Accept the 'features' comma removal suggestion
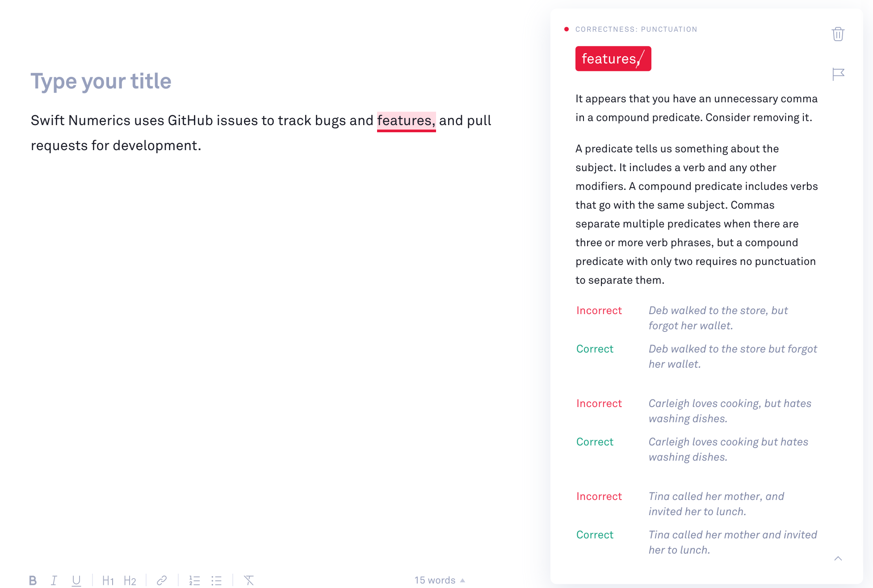 click(613, 59)
